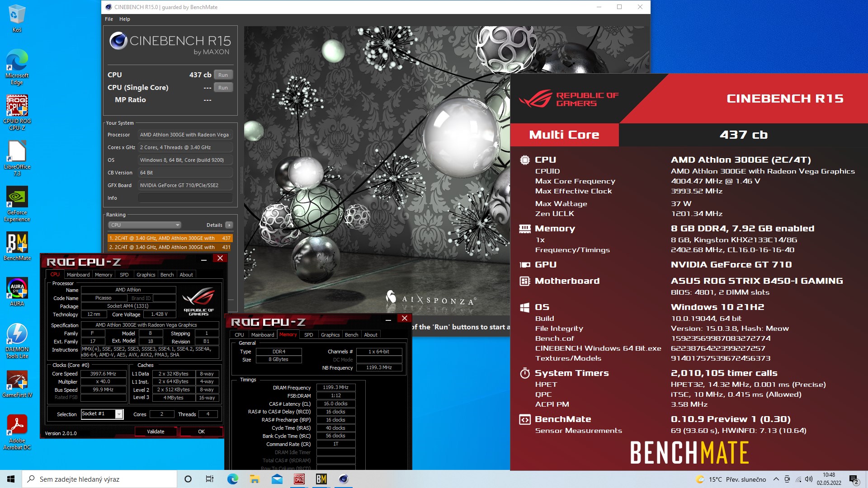Viewport: 868px width, 488px height.
Task: Open CPUID ROG CPU-Z desktop shortcut
Action: (x=17, y=113)
